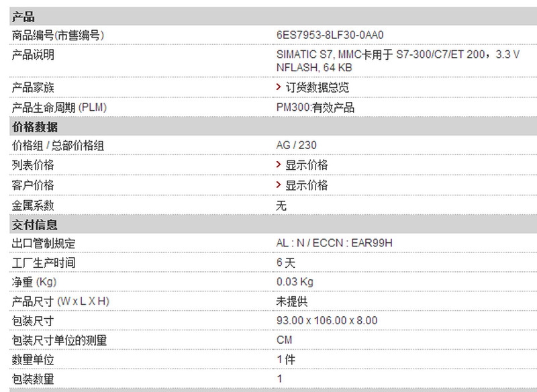537x392 pixels.
Task: Click the AG / 230 price group value
Action: pos(296,145)
